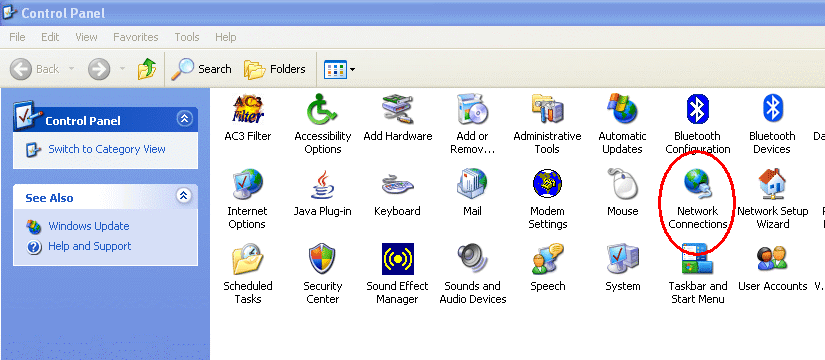The image size is (825, 360).
Task: Open the Edit menu
Action: pos(50,37)
